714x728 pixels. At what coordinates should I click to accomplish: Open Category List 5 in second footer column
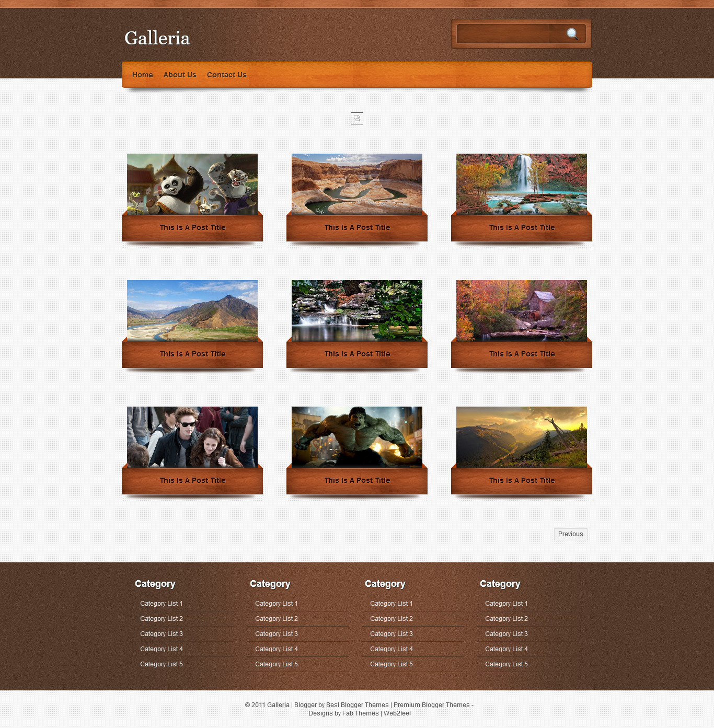(x=276, y=664)
